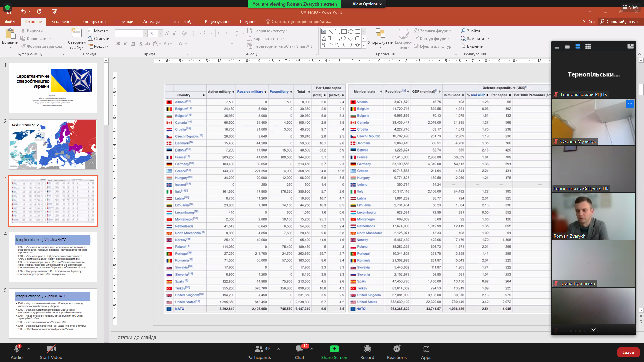
Task: Center align text in paragraph group
Action: [x=202, y=44]
